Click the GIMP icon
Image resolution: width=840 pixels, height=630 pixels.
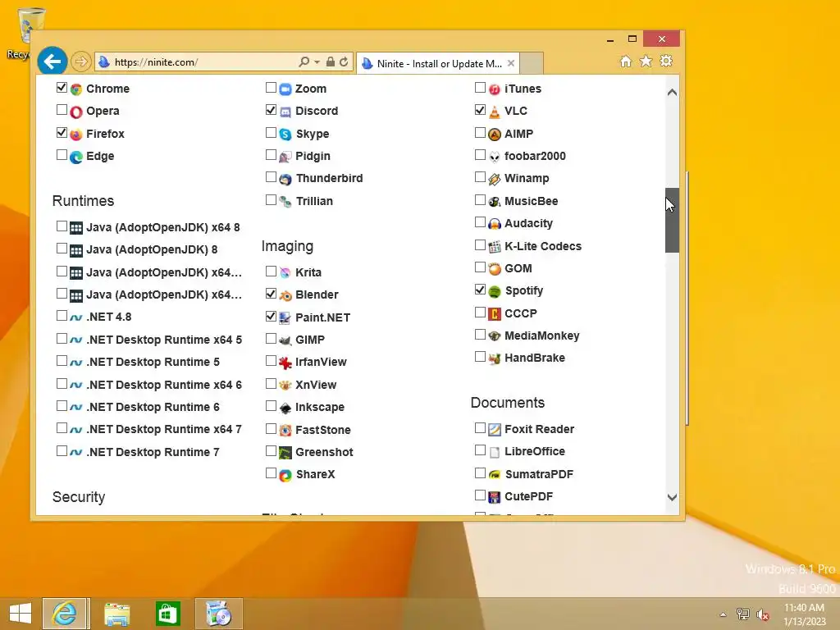[x=285, y=340]
